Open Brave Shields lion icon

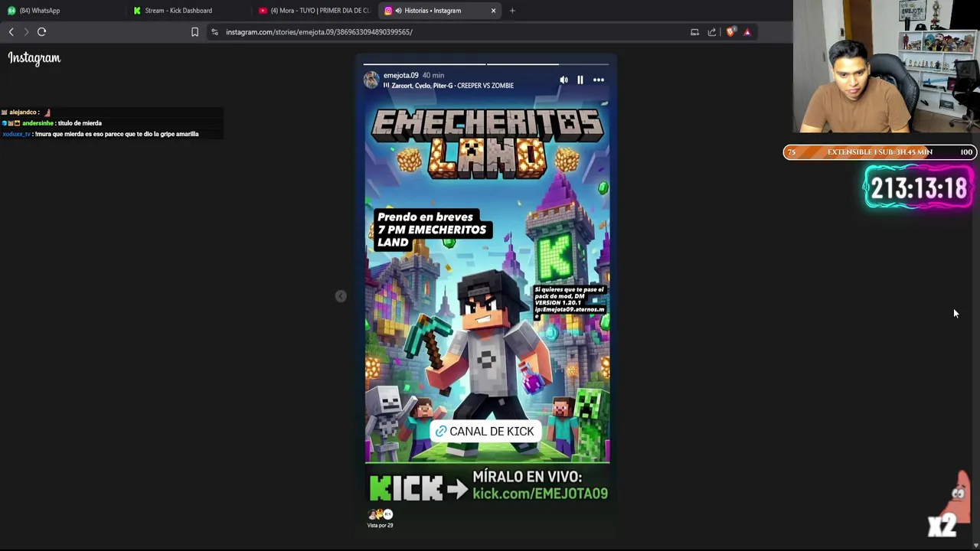[x=730, y=32]
